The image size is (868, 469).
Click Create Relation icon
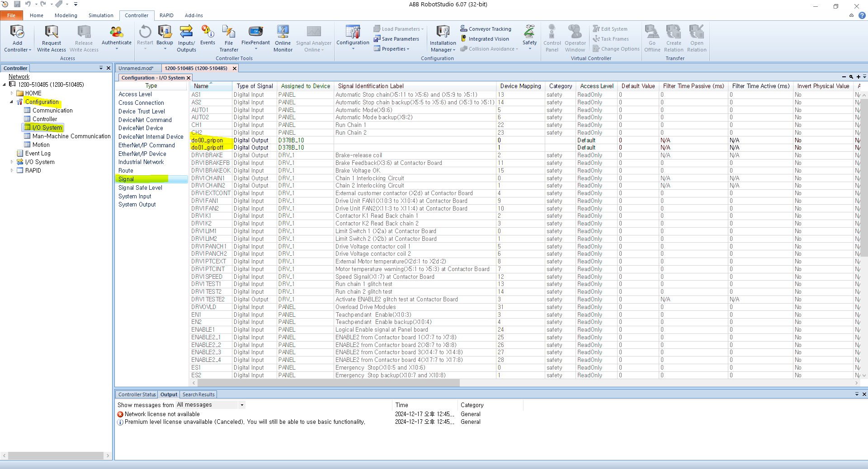pyautogui.click(x=674, y=32)
